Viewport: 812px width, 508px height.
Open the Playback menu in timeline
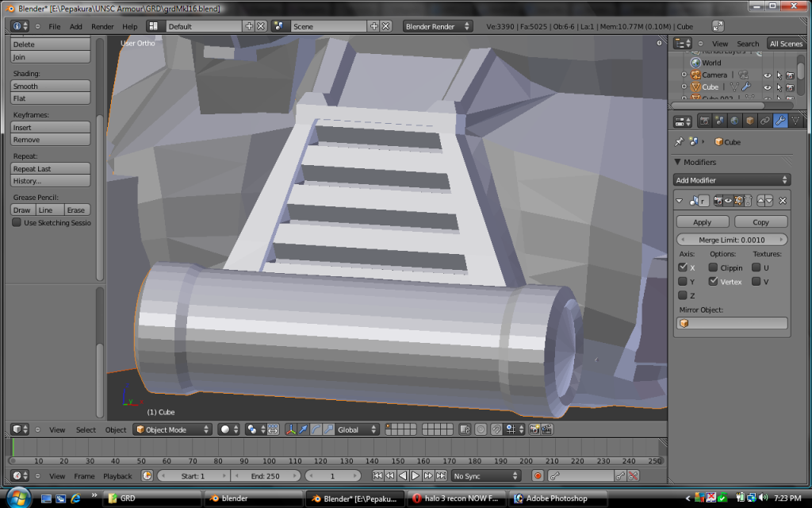point(117,476)
